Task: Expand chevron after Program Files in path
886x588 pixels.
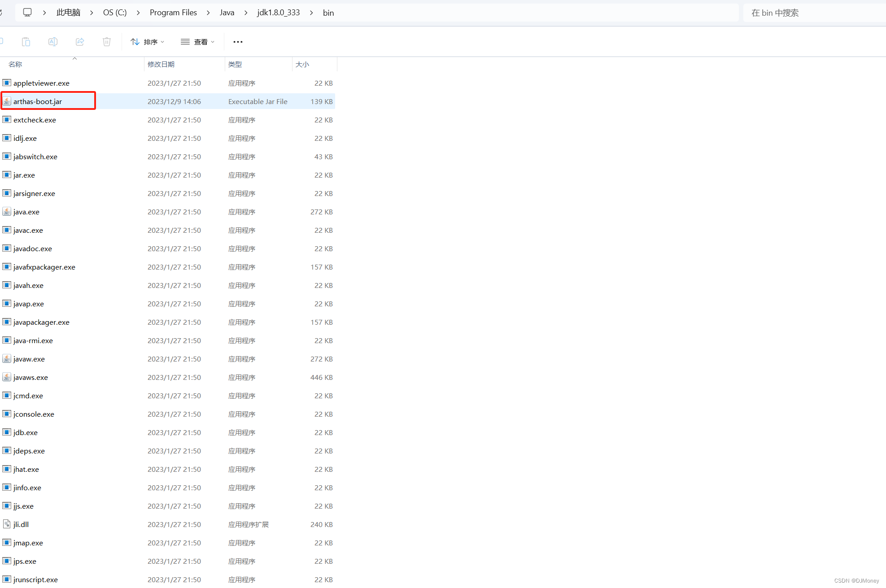Action: pyautogui.click(x=208, y=13)
